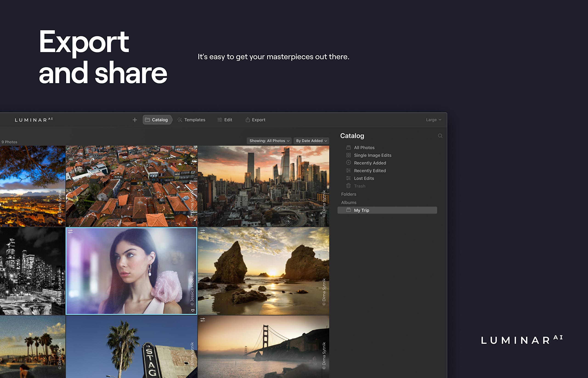Click the Export button in toolbar

[255, 120]
